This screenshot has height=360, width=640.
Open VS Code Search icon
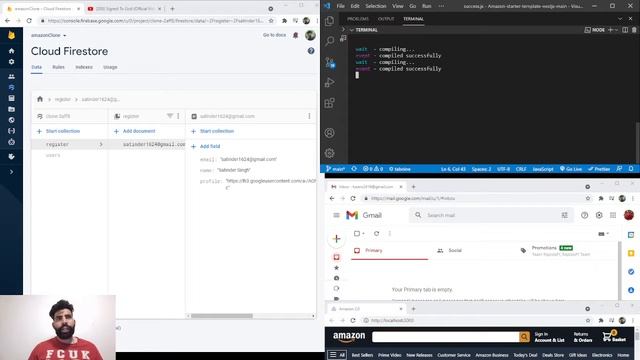pos(329,41)
